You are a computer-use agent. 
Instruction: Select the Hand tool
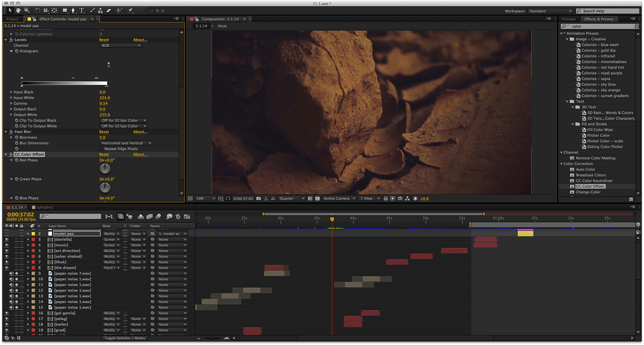click(x=18, y=10)
